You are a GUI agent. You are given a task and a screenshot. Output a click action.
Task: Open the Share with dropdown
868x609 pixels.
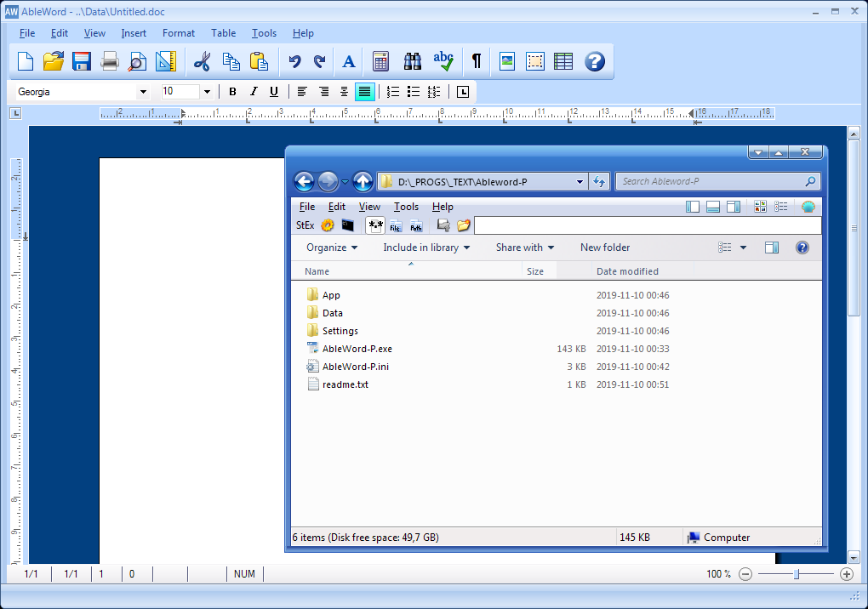click(x=525, y=248)
